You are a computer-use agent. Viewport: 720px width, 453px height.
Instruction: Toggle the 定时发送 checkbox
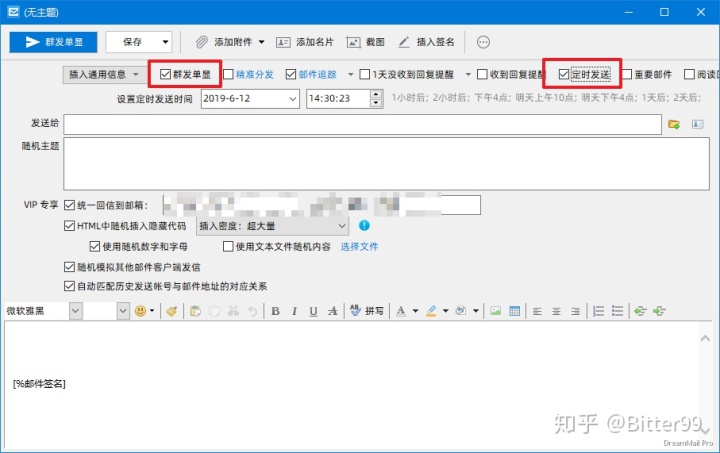pyautogui.click(x=564, y=74)
